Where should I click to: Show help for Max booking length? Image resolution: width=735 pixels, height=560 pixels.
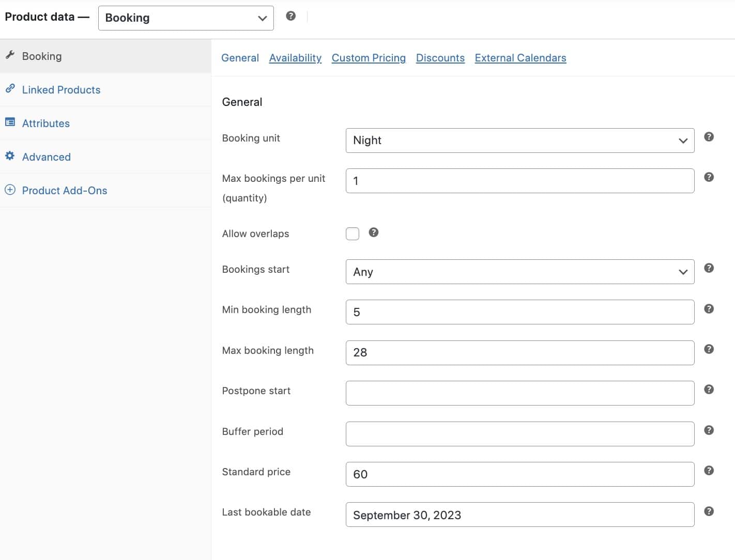click(709, 349)
